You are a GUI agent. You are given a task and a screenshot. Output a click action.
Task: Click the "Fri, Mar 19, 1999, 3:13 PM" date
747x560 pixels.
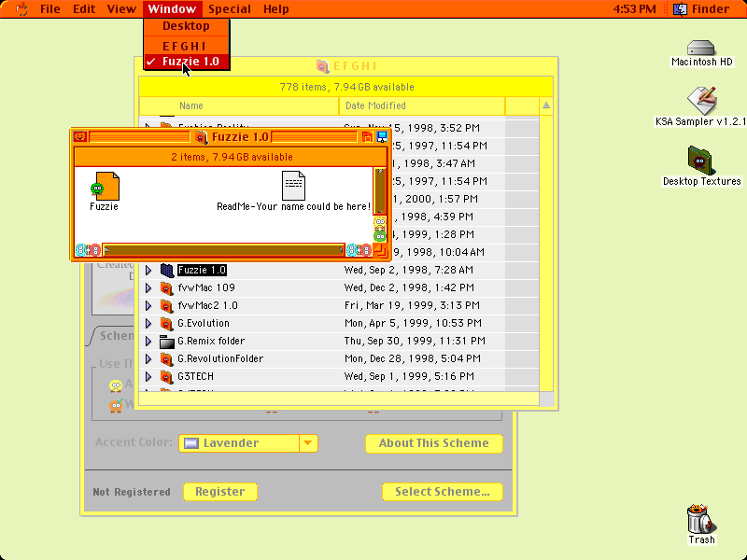pos(412,305)
